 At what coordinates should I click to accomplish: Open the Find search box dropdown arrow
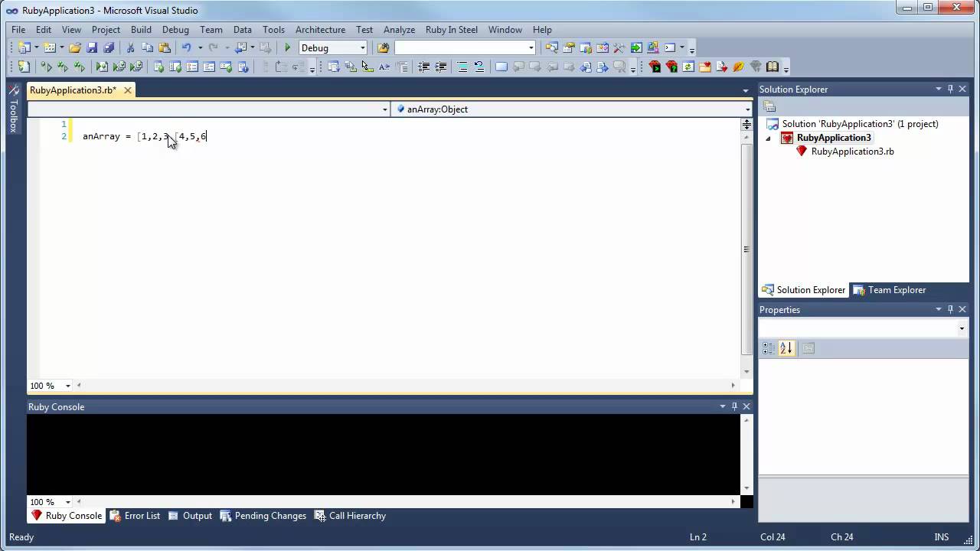tap(531, 47)
